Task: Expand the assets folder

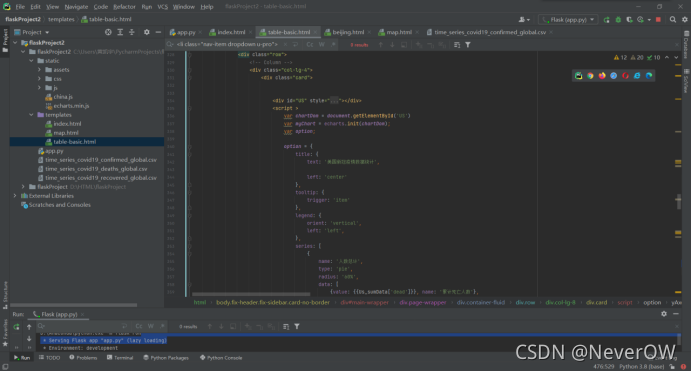Action: (39, 70)
